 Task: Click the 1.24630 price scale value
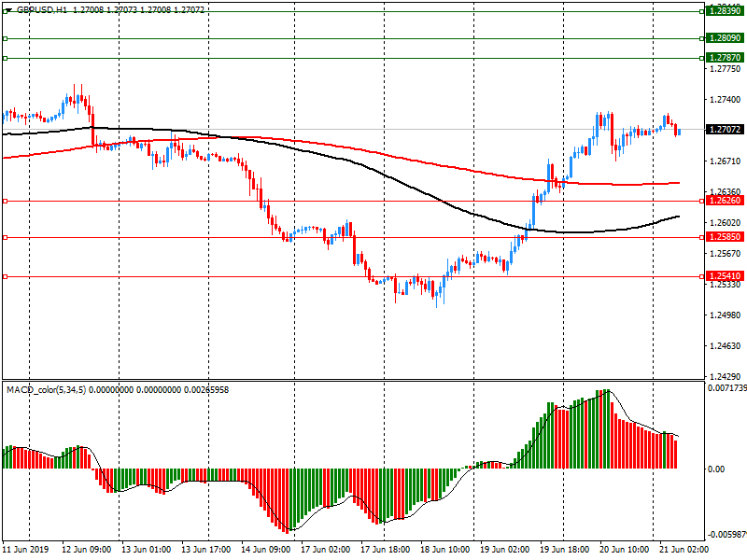tap(726, 346)
